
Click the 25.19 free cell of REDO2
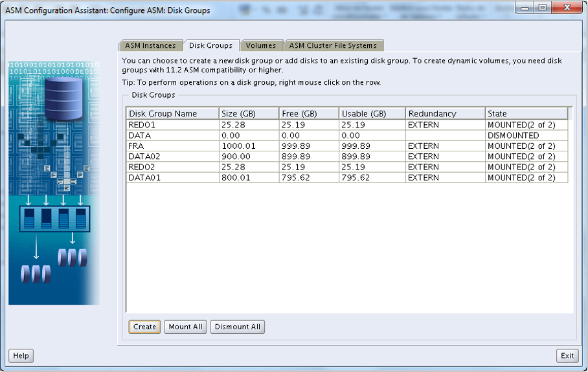pyautogui.click(x=309, y=167)
